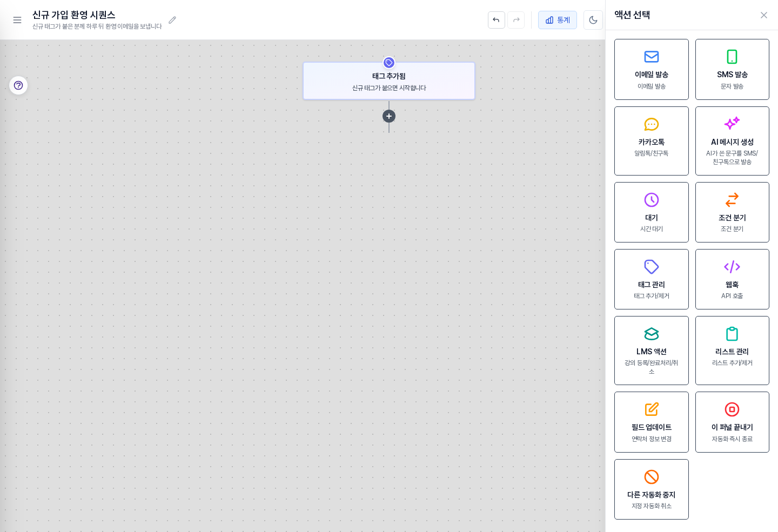The height and width of the screenshot is (532, 778).
Task: Pick the 리스트 관리 action
Action: pyautogui.click(x=732, y=351)
